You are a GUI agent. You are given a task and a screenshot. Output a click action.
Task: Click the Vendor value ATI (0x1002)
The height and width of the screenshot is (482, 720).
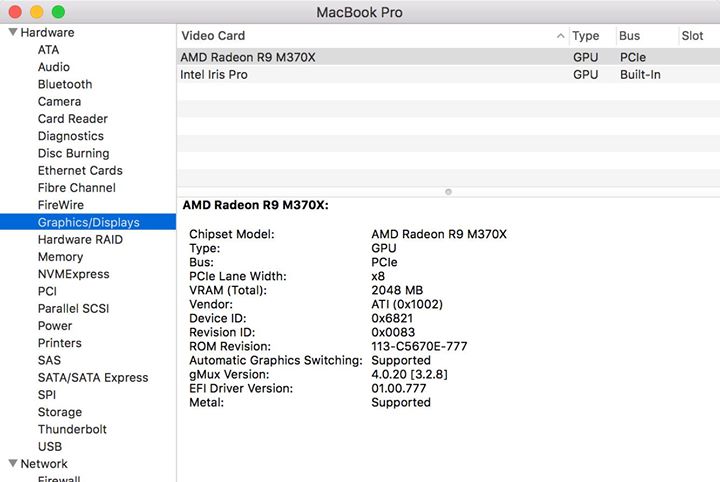click(x=407, y=304)
